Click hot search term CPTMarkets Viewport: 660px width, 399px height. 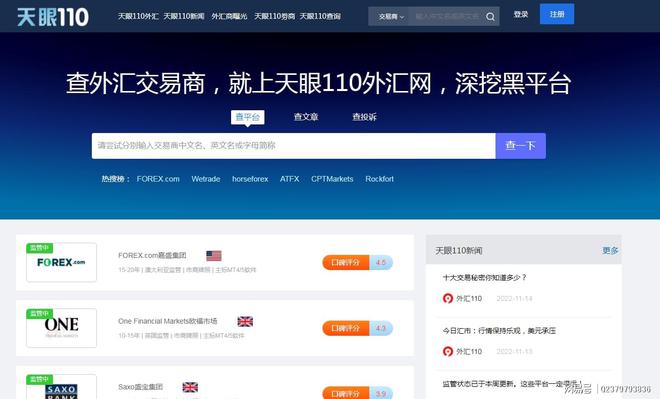coord(332,179)
